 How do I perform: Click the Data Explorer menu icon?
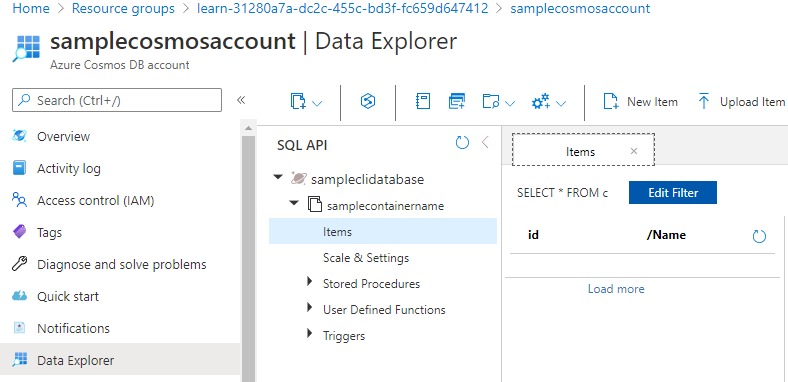[x=19, y=359]
